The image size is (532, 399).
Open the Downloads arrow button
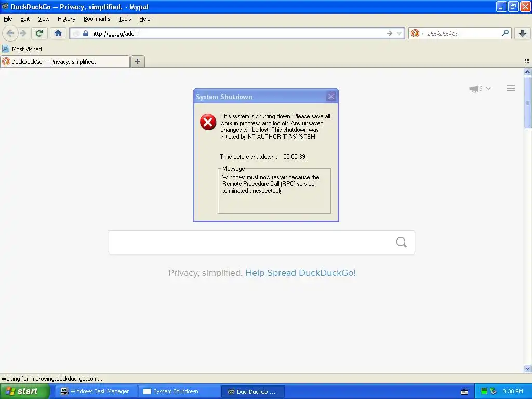(523, 33)
